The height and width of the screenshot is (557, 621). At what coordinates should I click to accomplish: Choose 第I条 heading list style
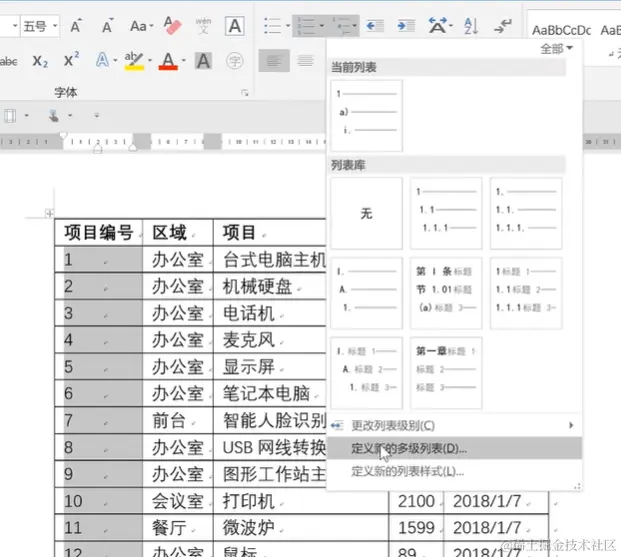446,293
